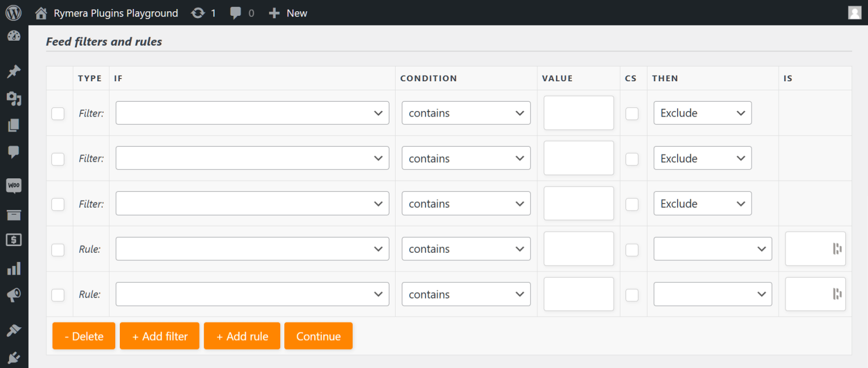Open the WooCommerce sidebar icon
Image resolution: width=868 pixels, height=368 pixels.
13,186
